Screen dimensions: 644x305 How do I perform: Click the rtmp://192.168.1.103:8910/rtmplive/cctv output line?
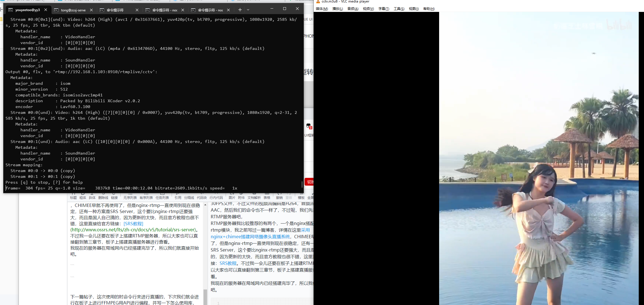pyautogui.click(x=81, y=72)
